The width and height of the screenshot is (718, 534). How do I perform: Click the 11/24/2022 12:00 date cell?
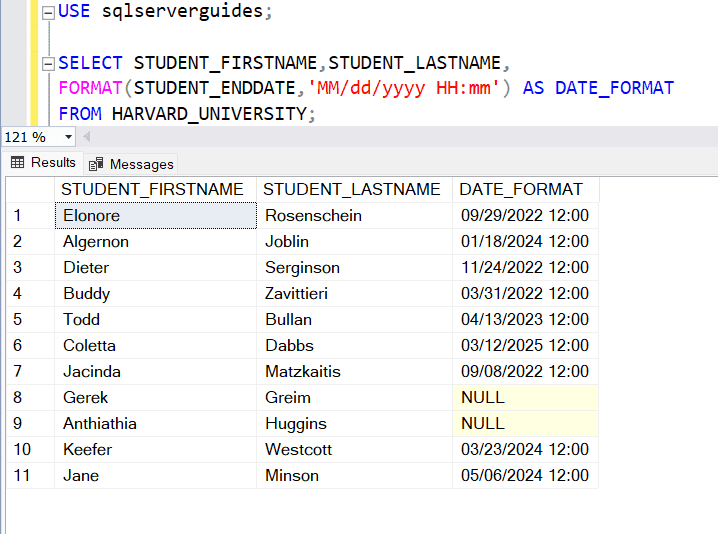525,267
